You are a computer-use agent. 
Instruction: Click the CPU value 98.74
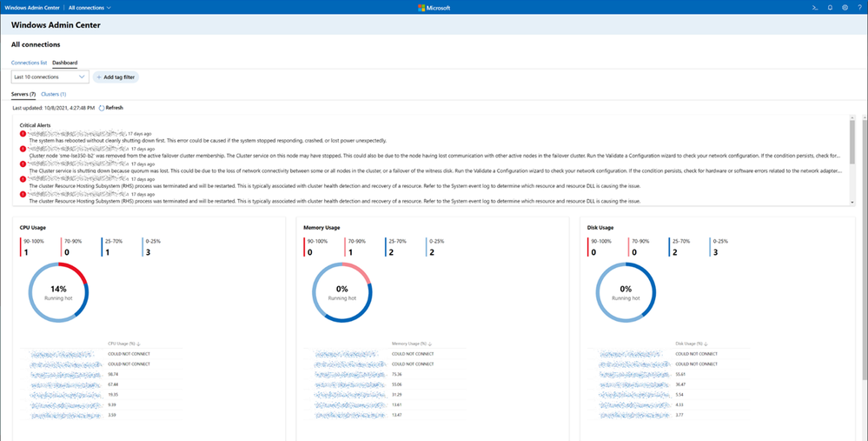(113, 375)
